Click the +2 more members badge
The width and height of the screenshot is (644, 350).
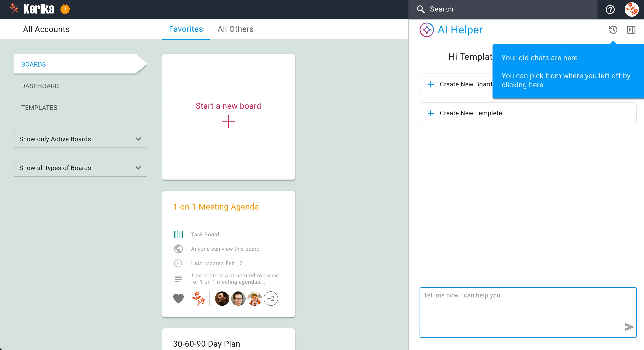(x=271, y=298)
